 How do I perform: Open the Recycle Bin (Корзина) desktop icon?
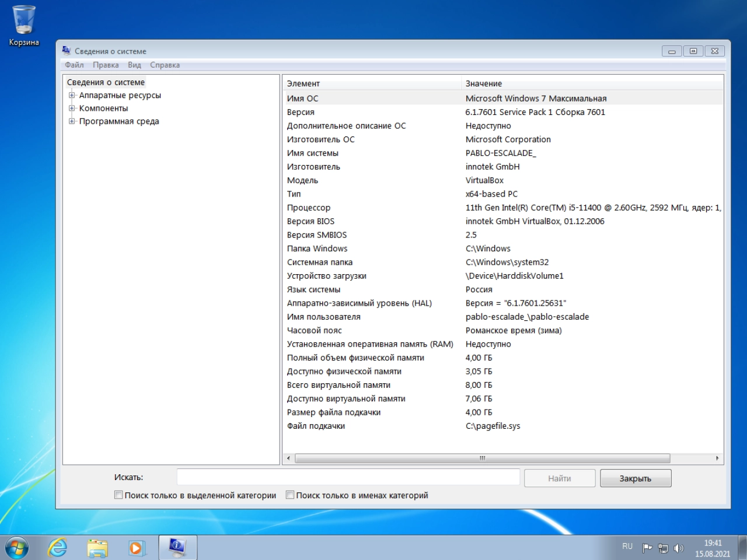coord(24,26)
